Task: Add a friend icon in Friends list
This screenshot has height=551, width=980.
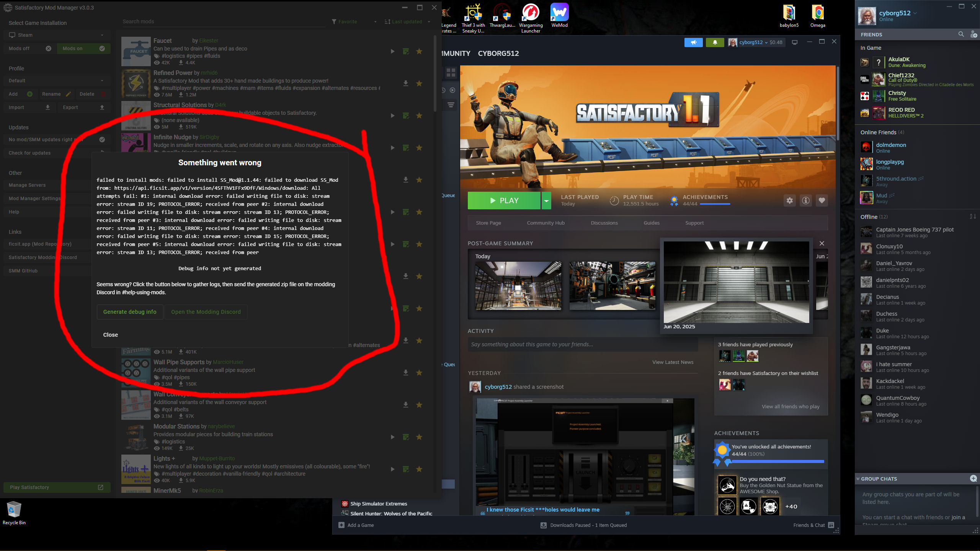Action: [x=973, y=34]
